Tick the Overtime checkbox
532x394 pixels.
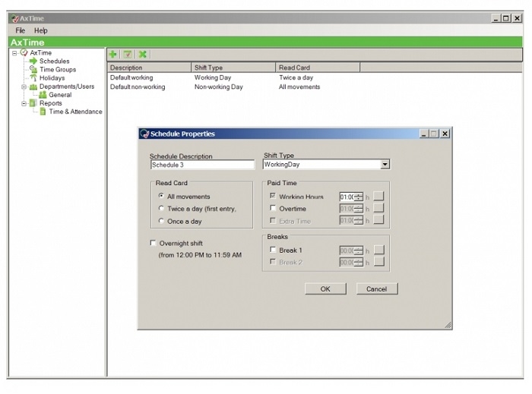(273, 209)
